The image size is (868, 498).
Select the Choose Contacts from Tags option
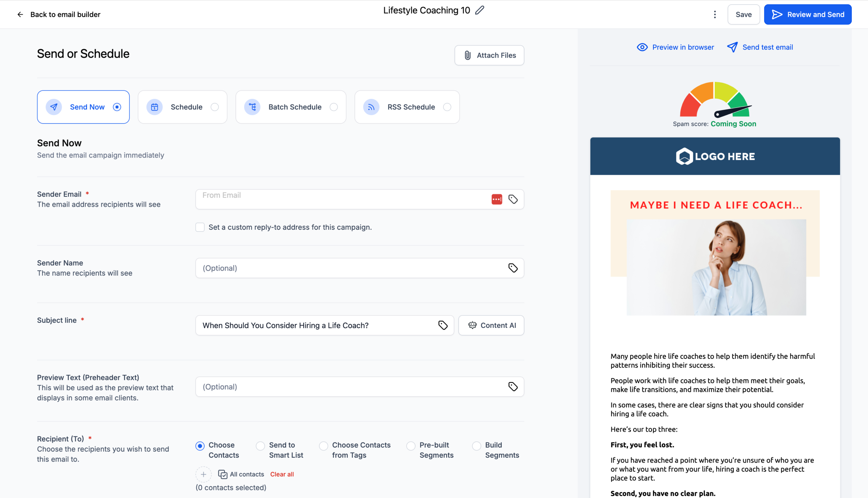[323, 446]
